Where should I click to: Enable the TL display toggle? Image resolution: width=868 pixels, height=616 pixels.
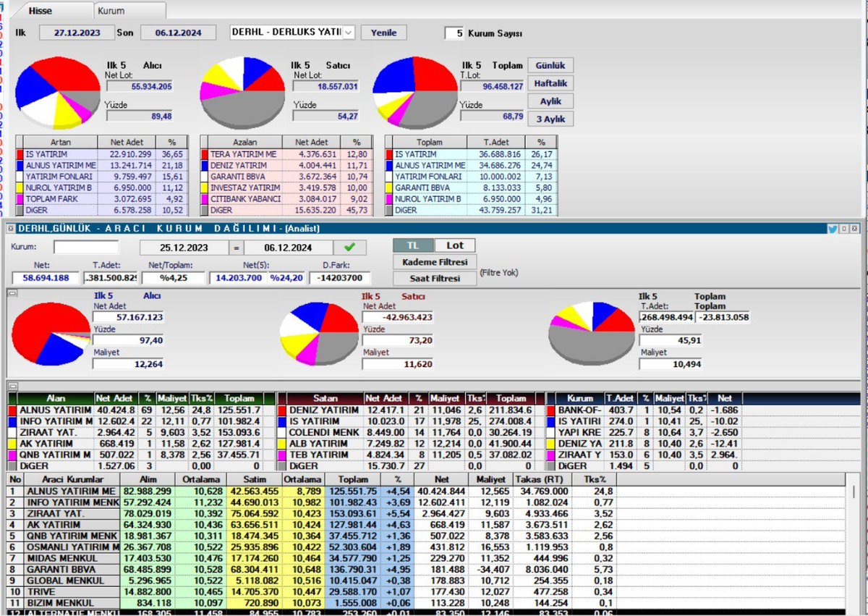pos(414,246)
